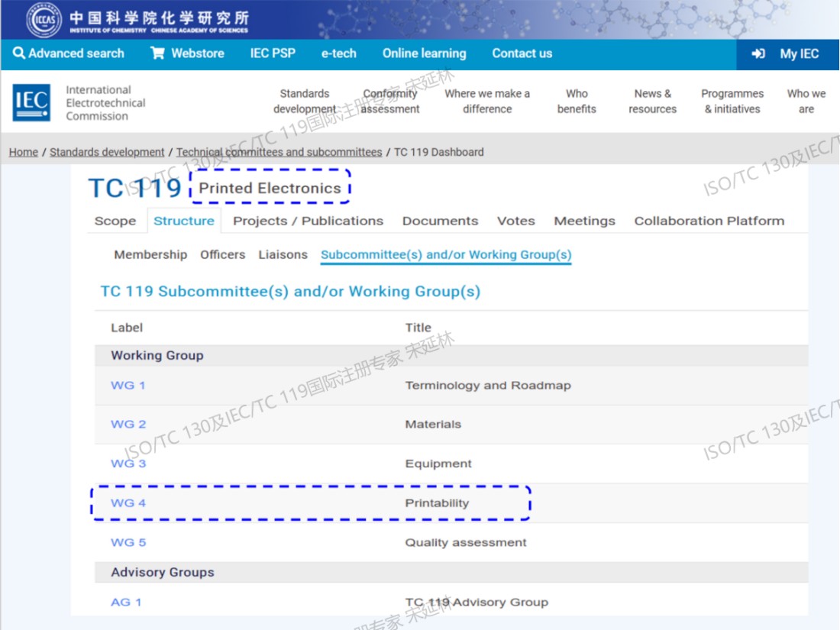
Task: Click the Terminology and Roadmap title
Action: point(488,385)
